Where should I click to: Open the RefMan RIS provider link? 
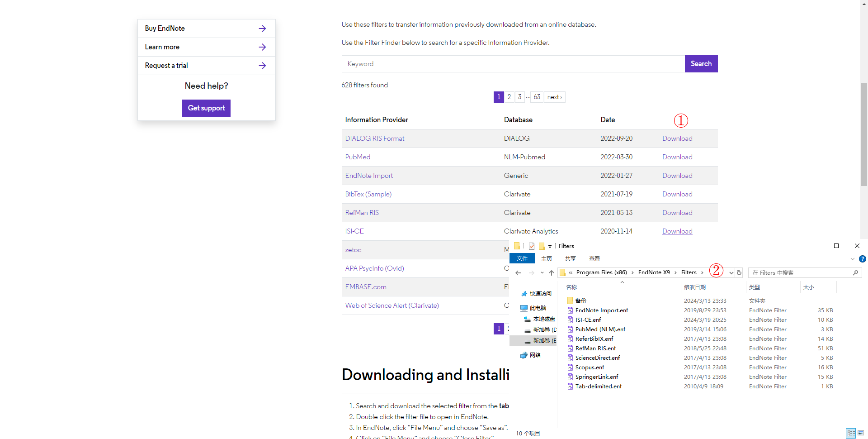point(362,213)
